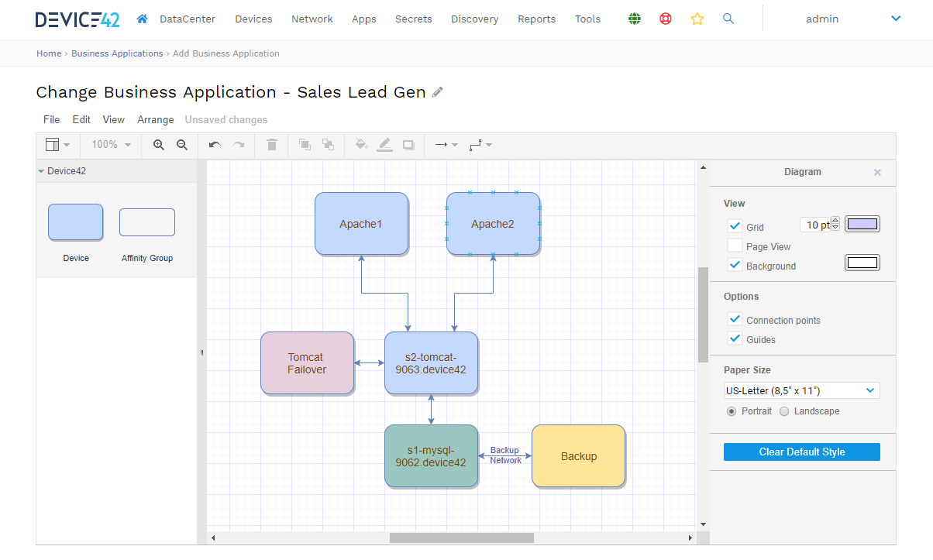Open the US-Letter paper size dropdown
The width and height of the screenshot is (933, 560).
pyautogui.click(x=801, y=390)
